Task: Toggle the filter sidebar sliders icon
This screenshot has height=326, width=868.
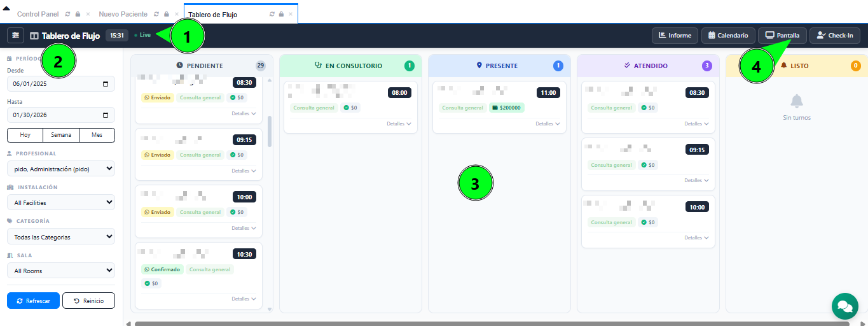Action: tap(15, 36)
